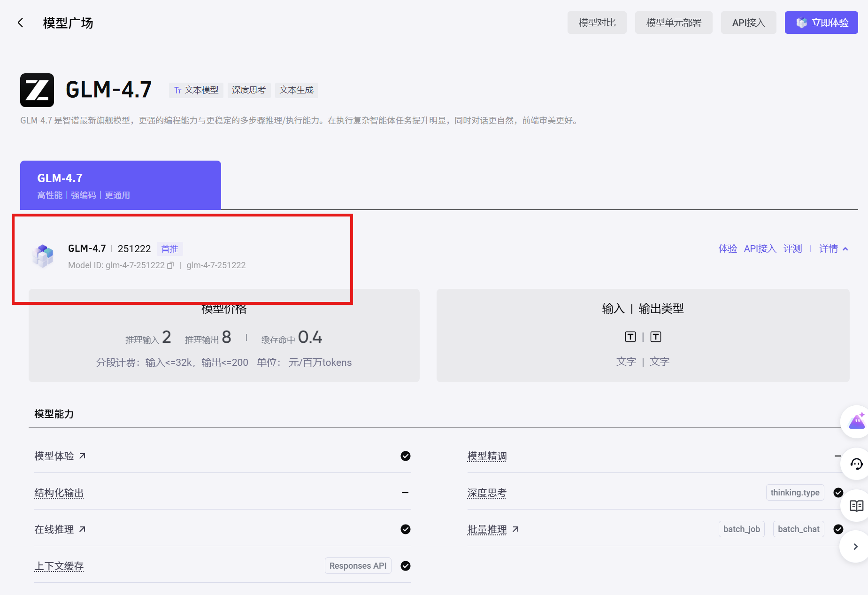Click the thinking.type tag
This screenshot has width=868, height=595.
[x=795, y=493]
